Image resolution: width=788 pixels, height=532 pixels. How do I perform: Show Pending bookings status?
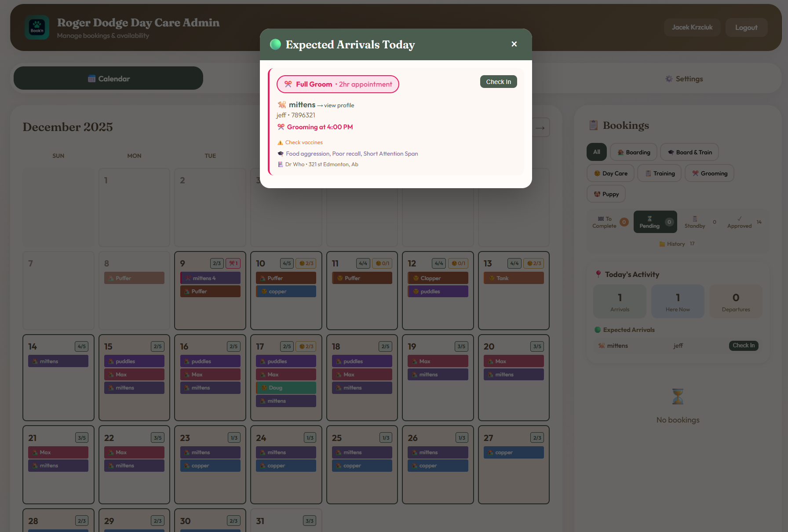point(655,222)
